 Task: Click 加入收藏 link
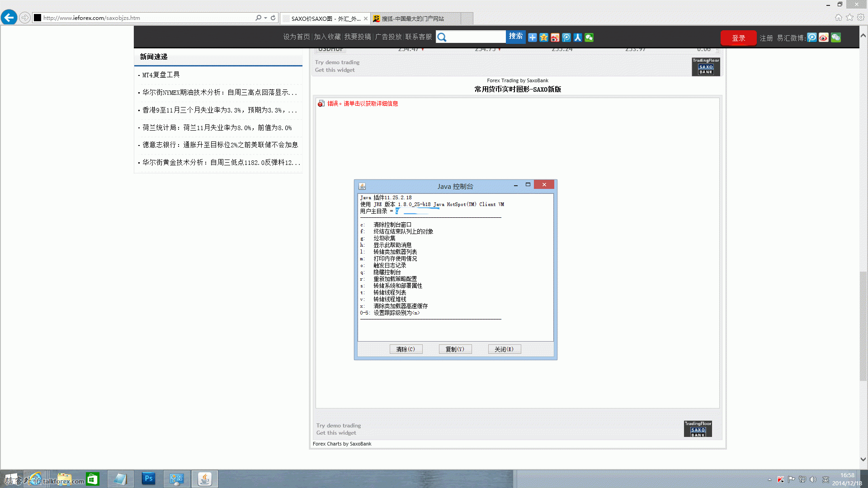click(x=327, y=37)
